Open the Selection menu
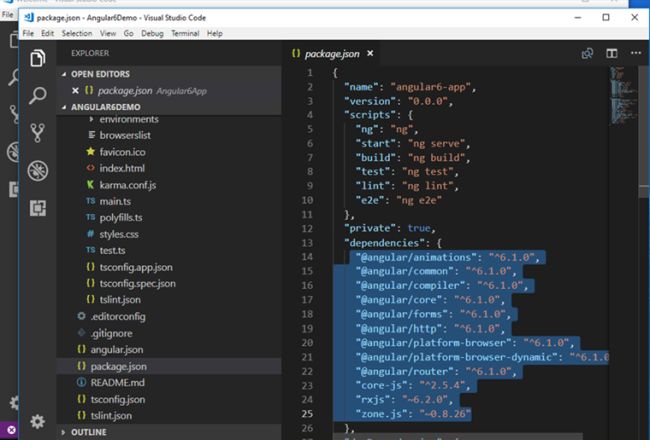This screenshot has height=440, width=650. tap(77, 33)
